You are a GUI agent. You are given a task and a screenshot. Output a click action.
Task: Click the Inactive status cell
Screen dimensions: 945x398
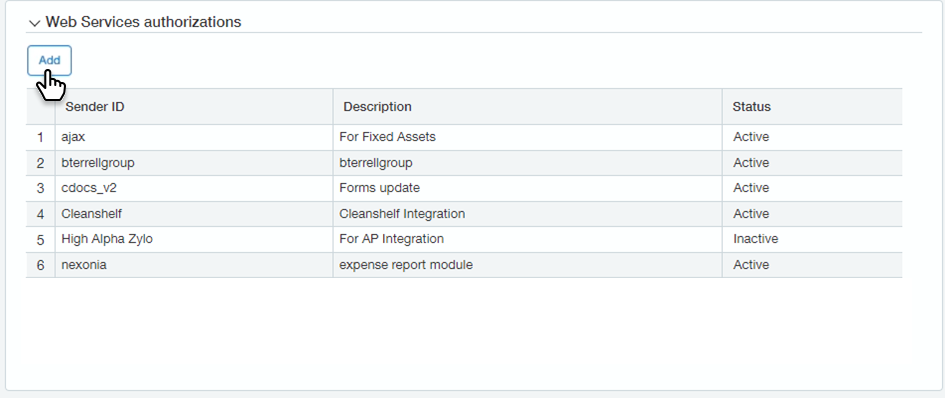coord(812,239)
